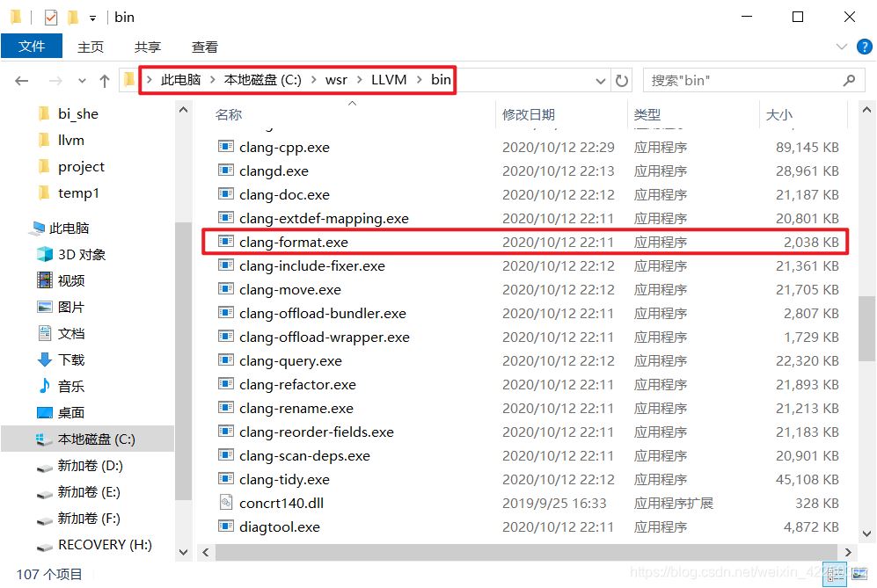
Task: Select the clang-tidy.exe file icon
Action: pos(226,479)
